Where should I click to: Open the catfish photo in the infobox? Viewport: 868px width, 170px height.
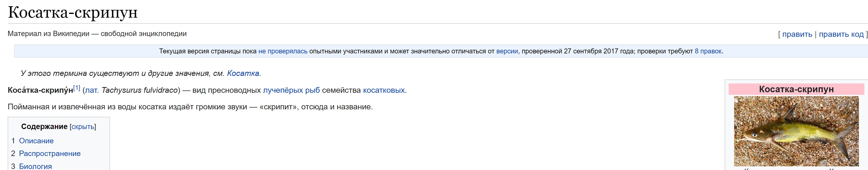[x=796, y=132]
